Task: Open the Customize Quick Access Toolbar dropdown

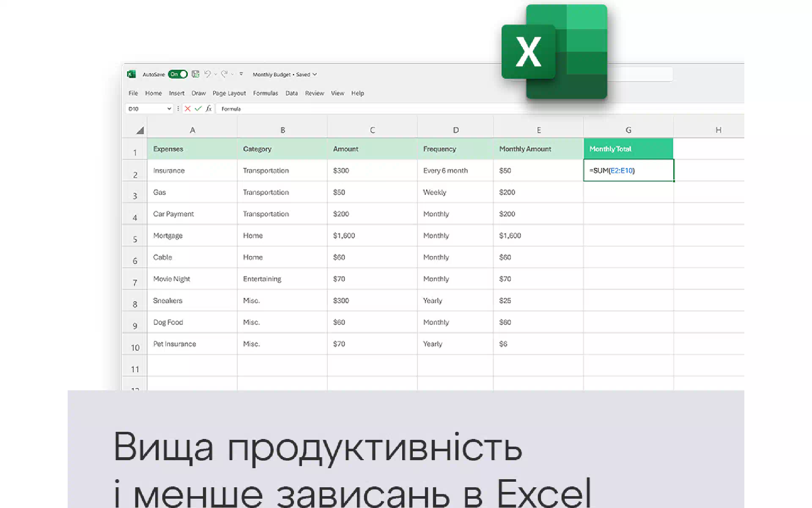Action: (x=241, y=74)
